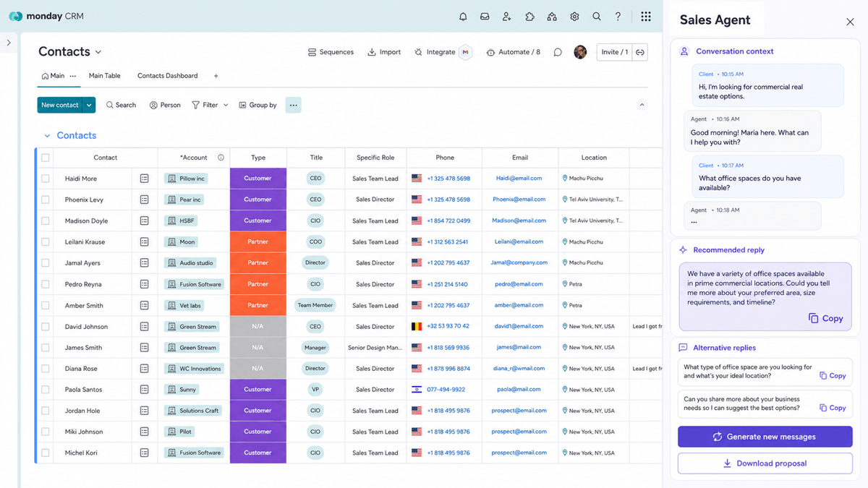The image size is (868, 488).
Task: Switch to the Main tab
Action: 53,76
